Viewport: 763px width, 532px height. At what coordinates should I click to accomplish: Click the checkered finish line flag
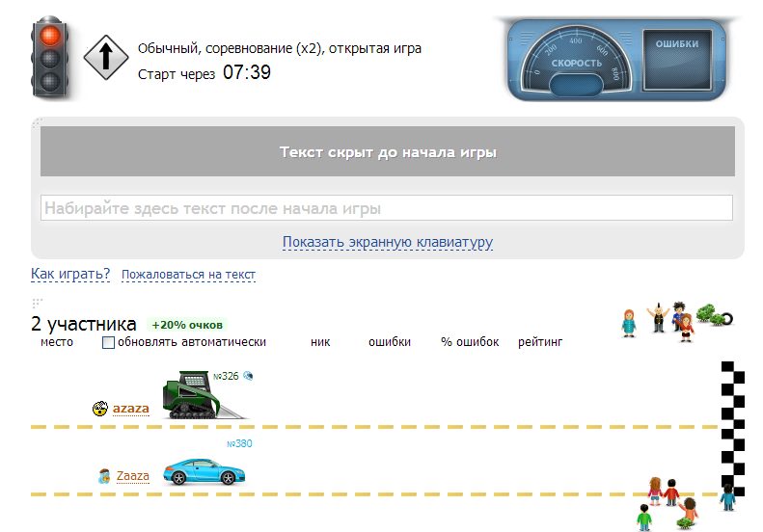(x=732, y=429)
